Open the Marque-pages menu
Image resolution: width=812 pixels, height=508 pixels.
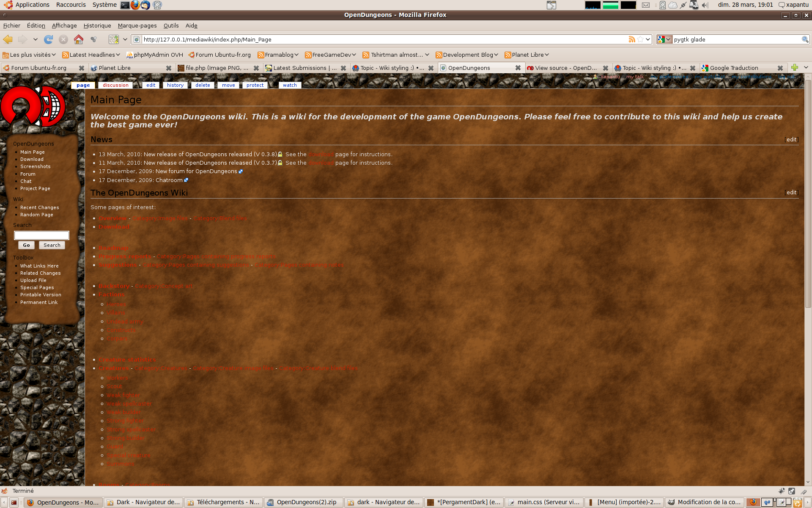tap(137, 25)
